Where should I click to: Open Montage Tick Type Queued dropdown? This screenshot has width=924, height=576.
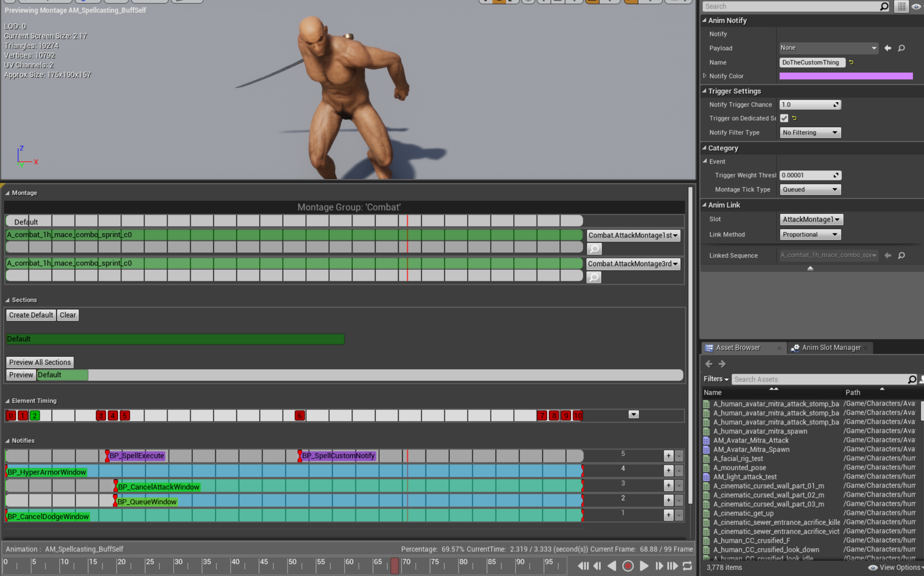[810, 190]
